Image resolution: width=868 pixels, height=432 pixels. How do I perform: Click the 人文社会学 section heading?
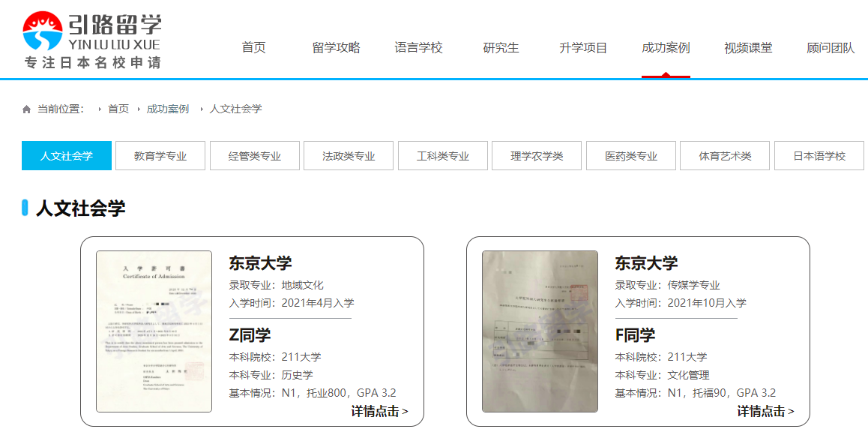click(x=81, y=208)
